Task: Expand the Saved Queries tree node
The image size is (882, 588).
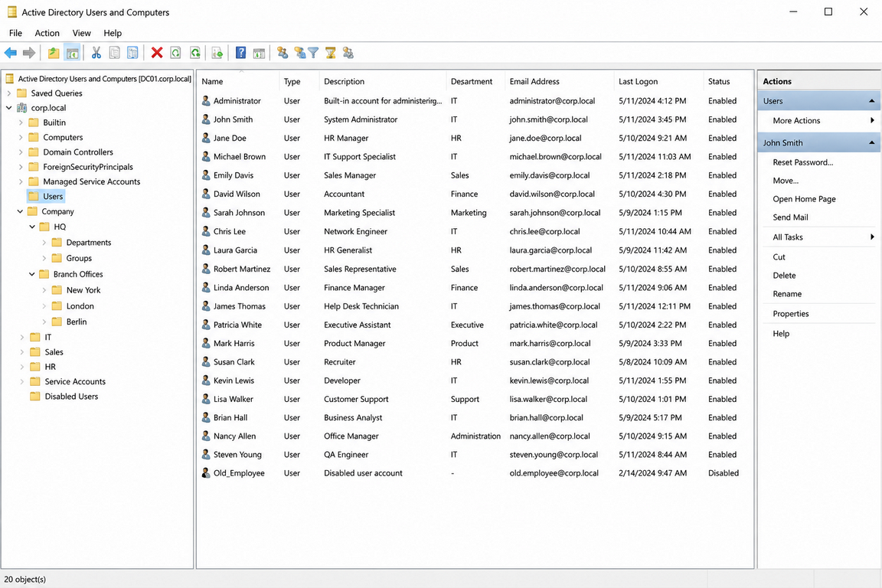Action: pos(8,93)
